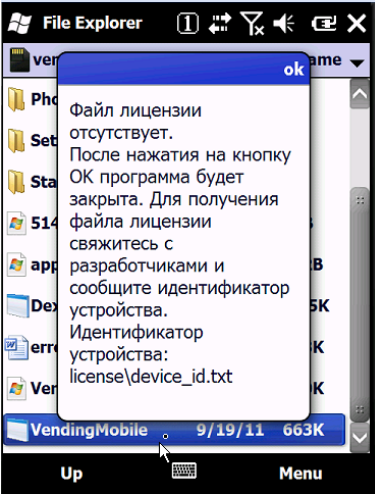Open the folder starting with Set
This screenshot has height=494, width=375.
coord(17,141)
